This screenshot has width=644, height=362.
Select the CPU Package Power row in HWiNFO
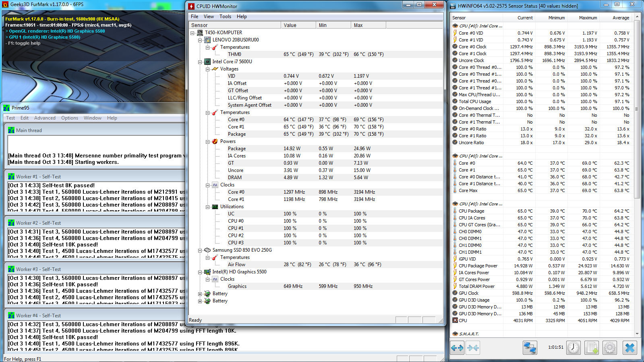[x=541, y=266]
